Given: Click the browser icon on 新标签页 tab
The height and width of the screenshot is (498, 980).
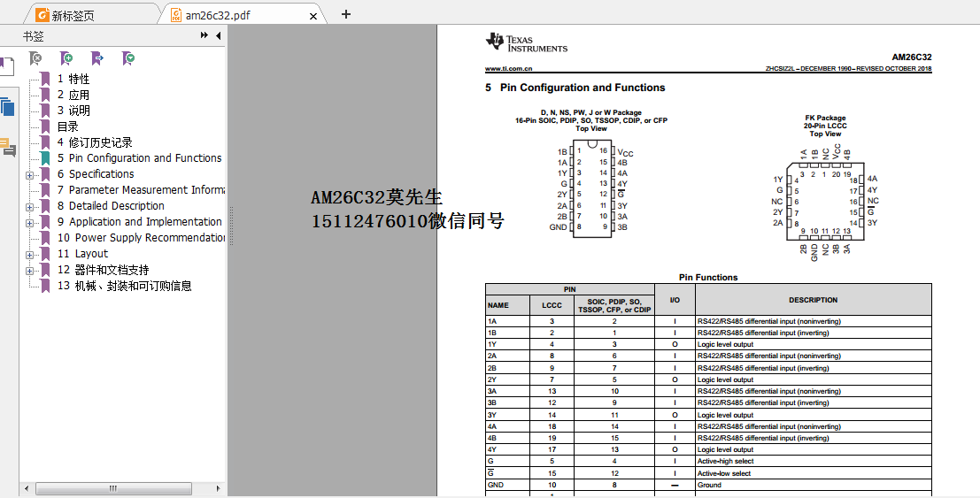Looking at the screenshot, I should click(x=42, y=15).
